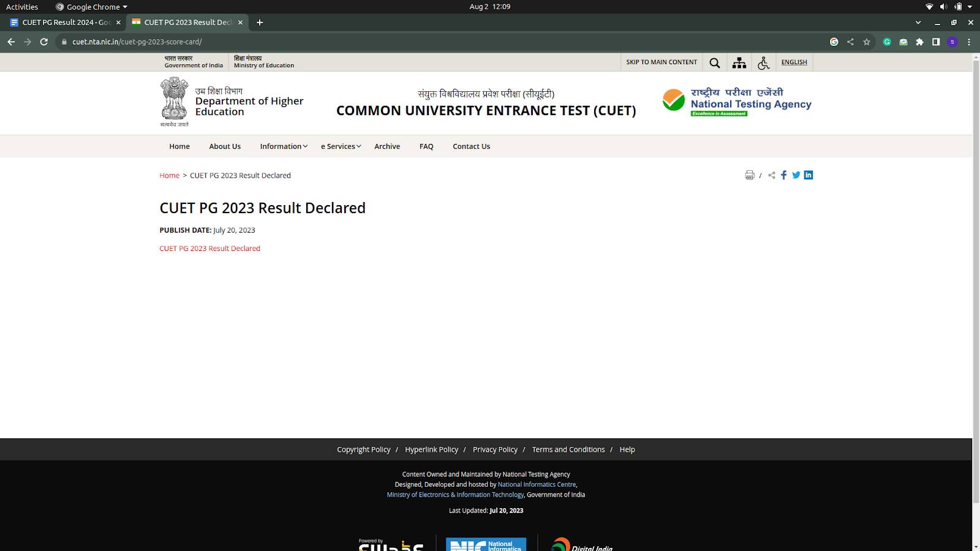Open accessibility options wheelchair icon
Viewport: 980px width, 551px height.
tap(764, 62)
